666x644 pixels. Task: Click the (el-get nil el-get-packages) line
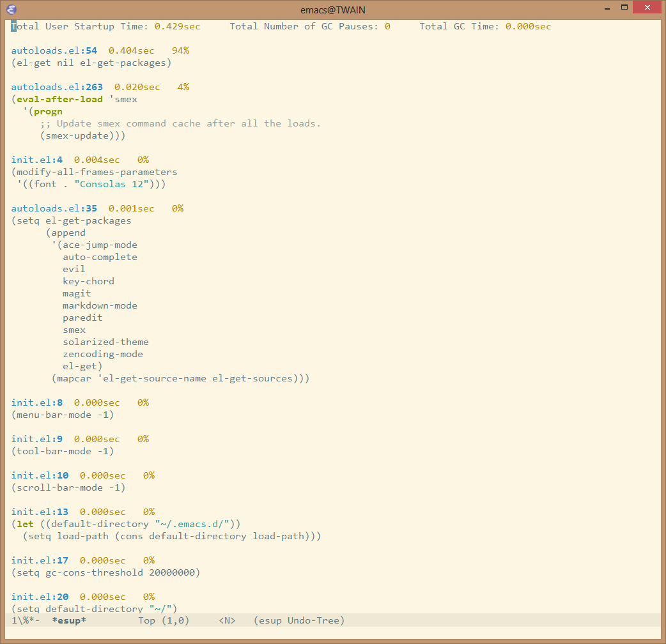[x=91, y=63]
